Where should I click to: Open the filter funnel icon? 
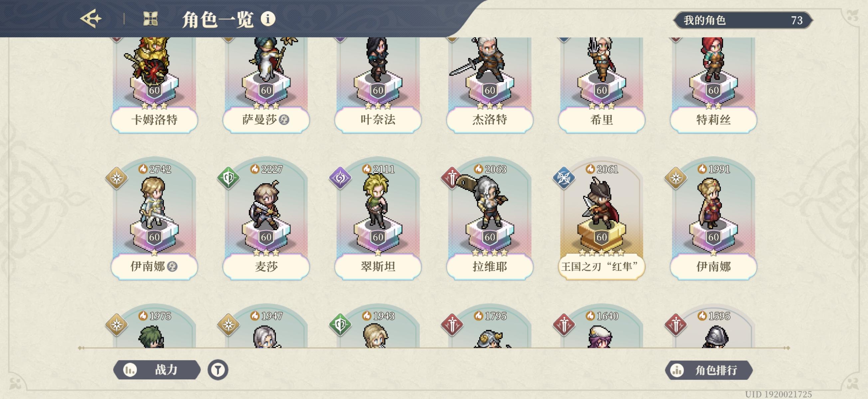218,370
